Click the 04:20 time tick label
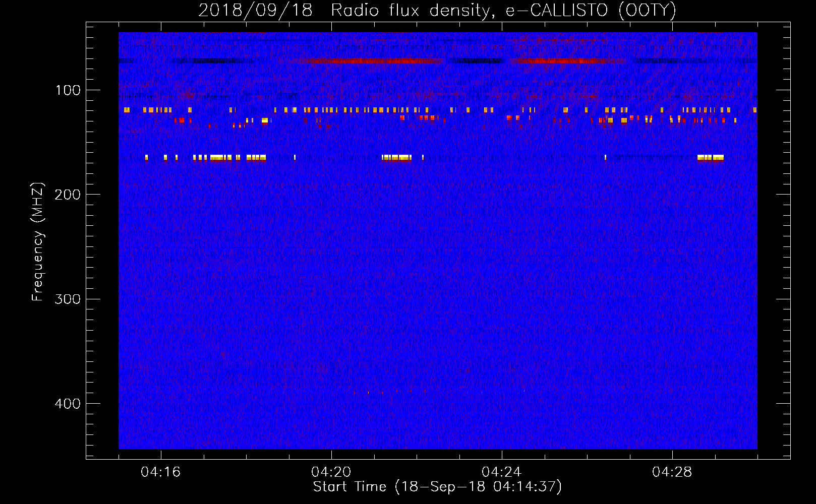The height and width of the screenshot is (504, 816). pyautogui.click(x=331, y=472)
